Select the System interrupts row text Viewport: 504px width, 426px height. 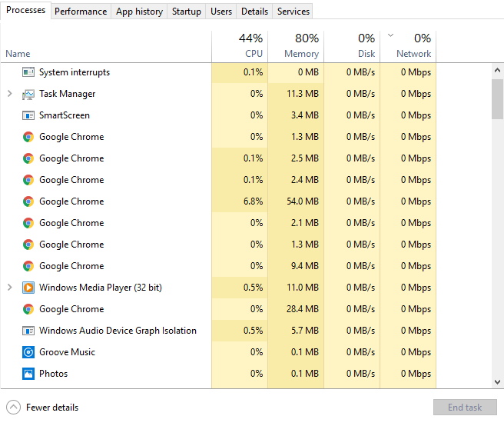click(75, 72)
